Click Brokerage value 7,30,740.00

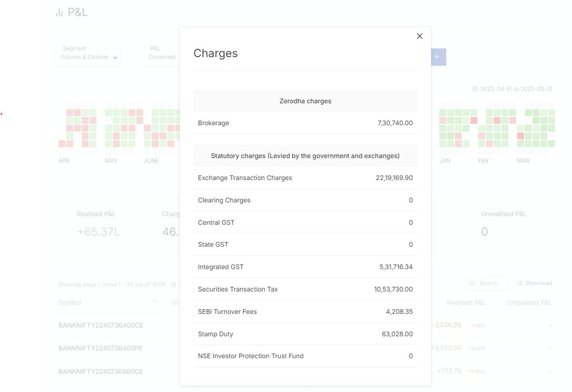tap(395, 123)
